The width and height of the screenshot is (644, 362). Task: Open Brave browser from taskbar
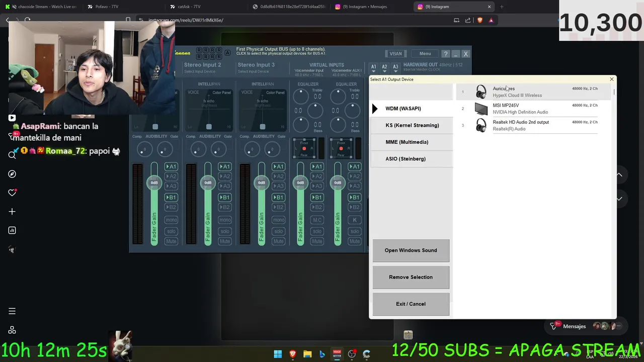pyautogui.click(x=292, y=354)
